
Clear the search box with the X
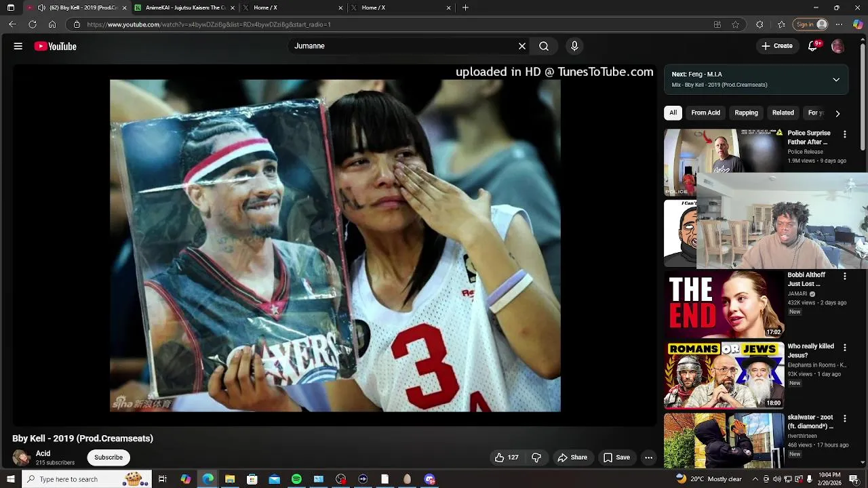(522, 46)
